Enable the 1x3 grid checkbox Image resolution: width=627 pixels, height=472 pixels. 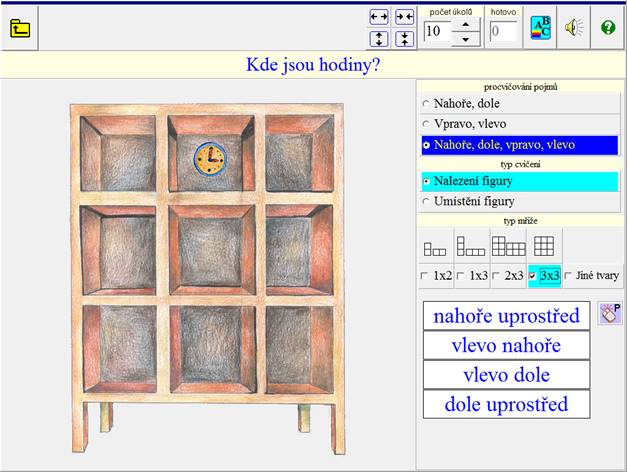click(x=460, y=276)
